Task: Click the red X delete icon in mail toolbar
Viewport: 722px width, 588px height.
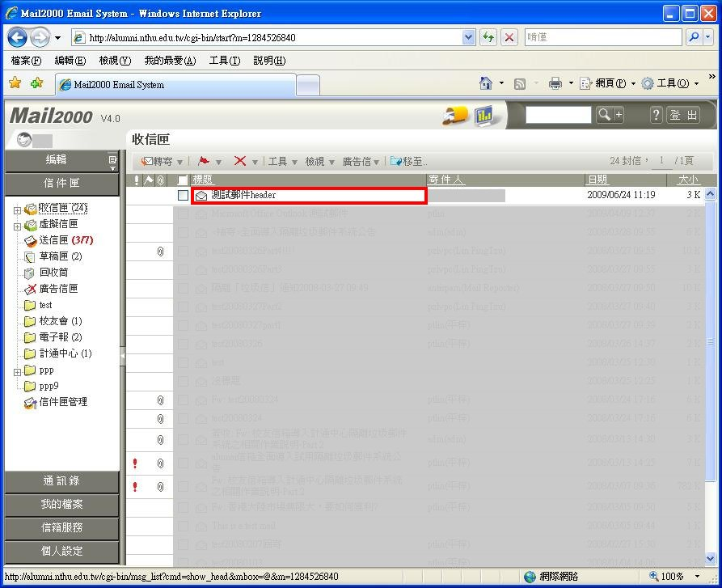Action: pos(240,161)
